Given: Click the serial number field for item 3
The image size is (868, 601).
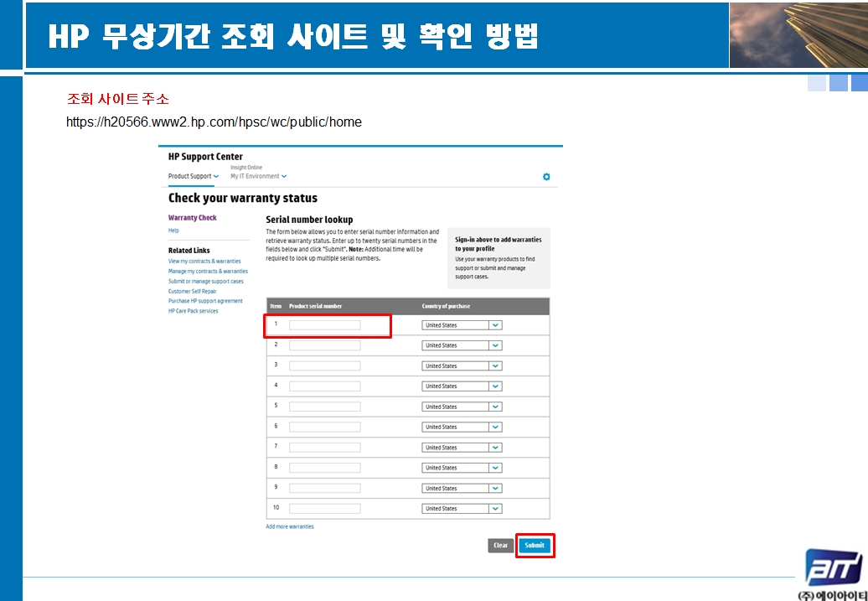Looking at the screenshot, I should point(325,366).
